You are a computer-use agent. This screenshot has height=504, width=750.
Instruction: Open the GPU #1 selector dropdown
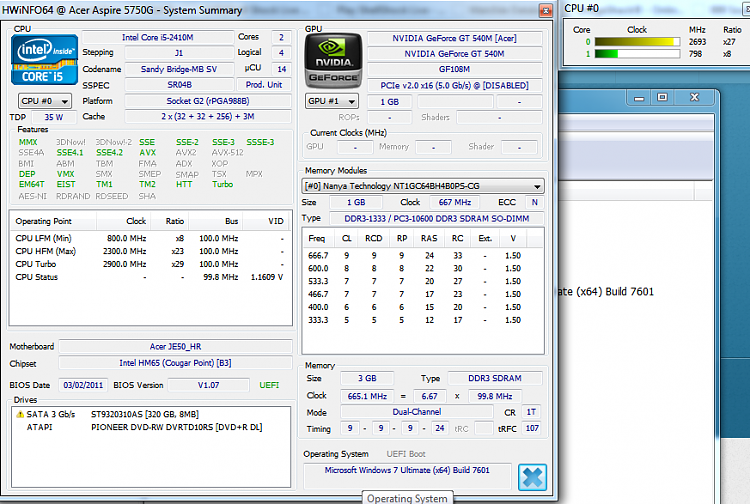[x=332, y=101]
